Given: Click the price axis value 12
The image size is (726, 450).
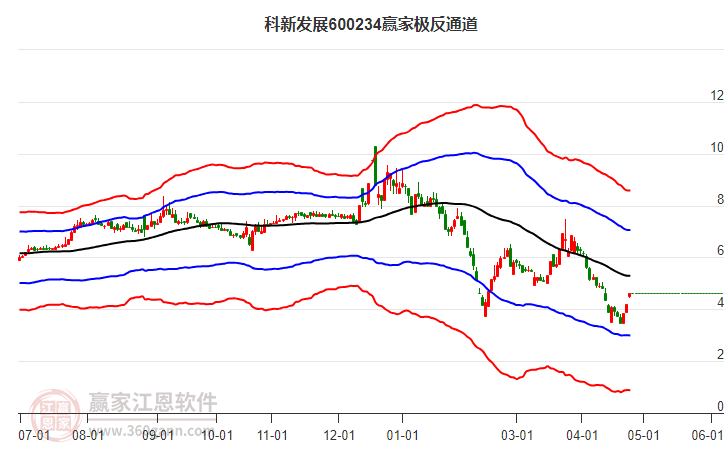Looking at the screenshot, I should (x=717, y=95).
